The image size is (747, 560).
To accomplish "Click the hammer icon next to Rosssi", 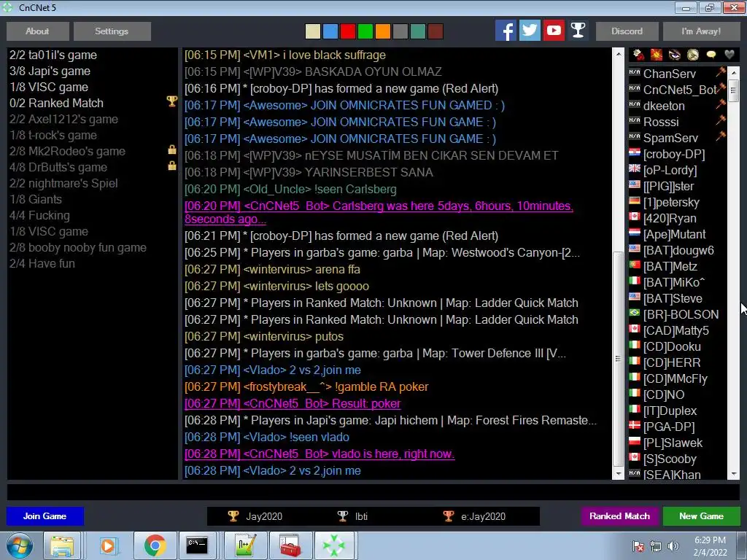I will click(x=720, y=120).
